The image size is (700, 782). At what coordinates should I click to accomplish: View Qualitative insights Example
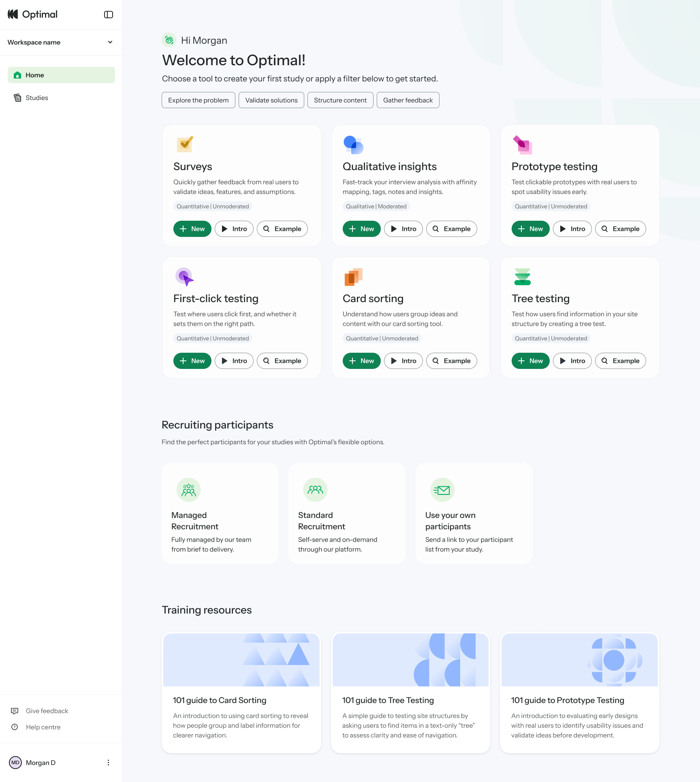click(x=452, y=229)
